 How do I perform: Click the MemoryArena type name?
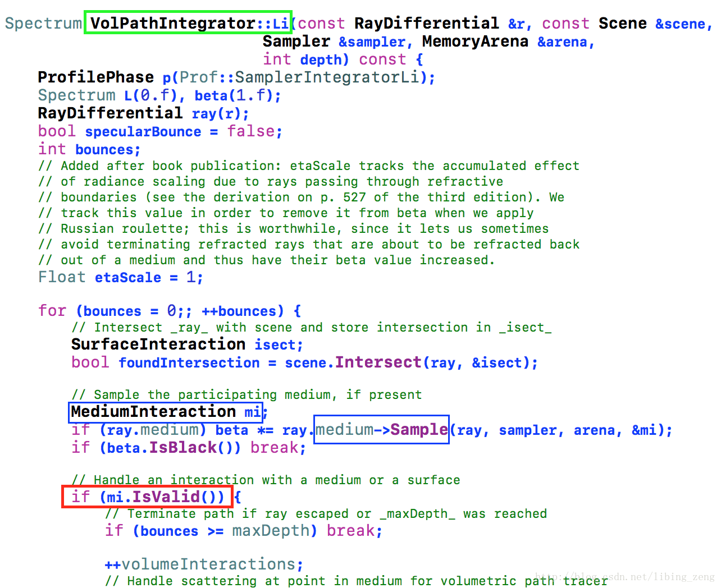(x=475, y=41)
